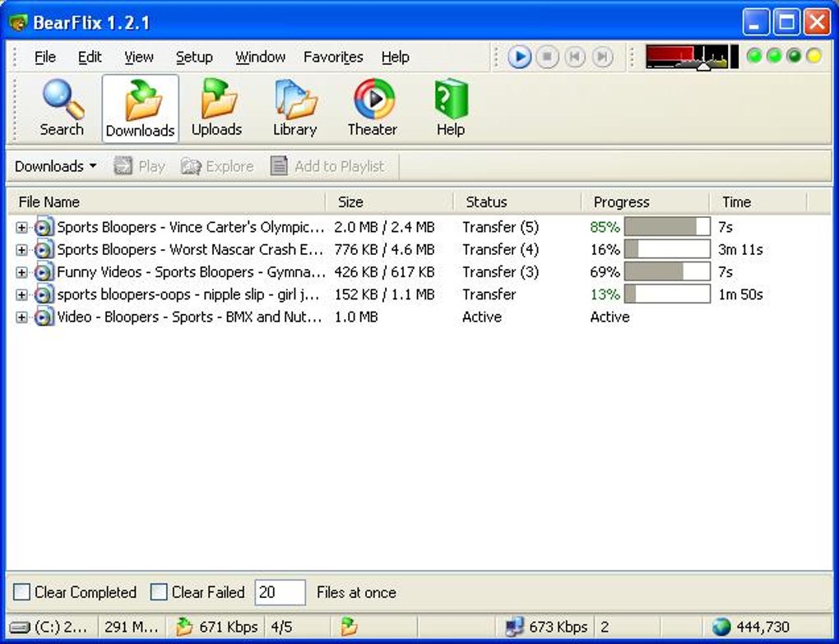839x644 pixels.
Task: Click media icon of Funny Videos Gymna file
Action: (44, 272)
